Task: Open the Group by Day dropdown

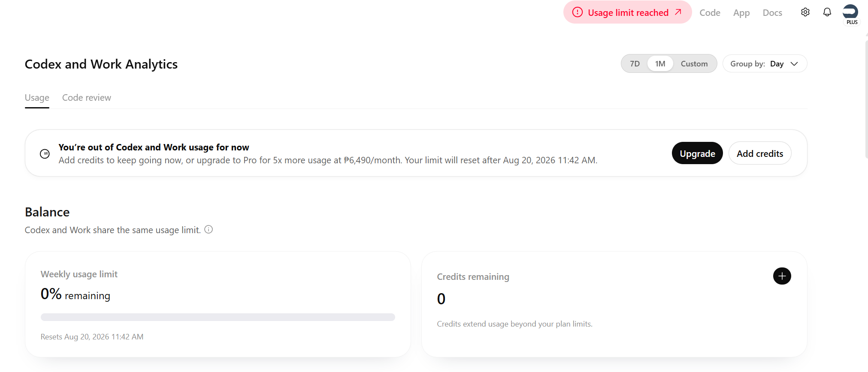Action: click(x=765, y=63)
